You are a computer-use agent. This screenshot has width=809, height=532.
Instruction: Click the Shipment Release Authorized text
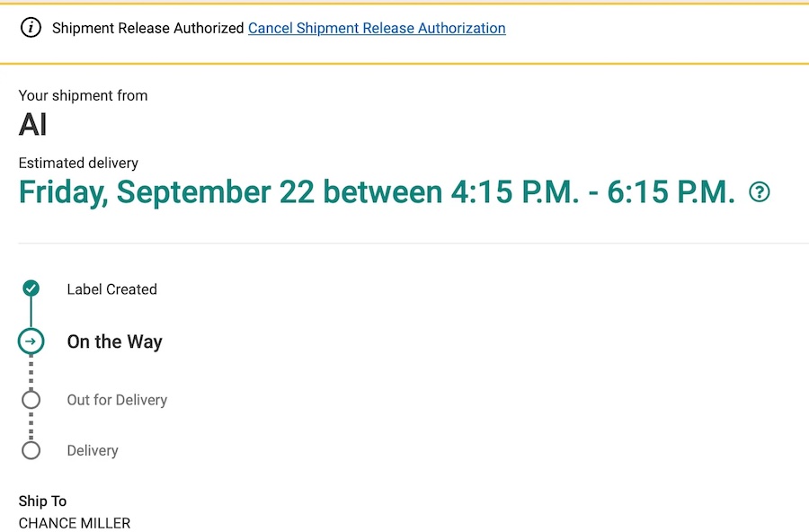pyautogui.click(x=148, y=28)
